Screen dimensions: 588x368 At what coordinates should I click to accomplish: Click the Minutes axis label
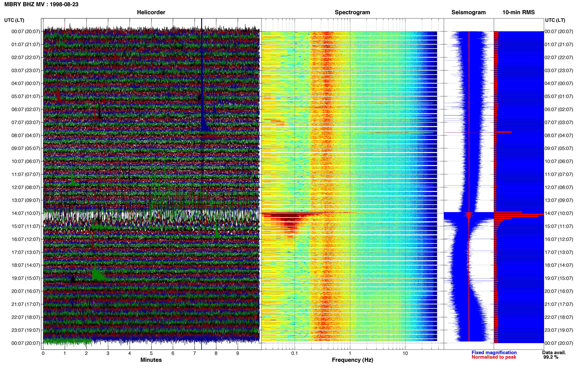tap(151, 360)
